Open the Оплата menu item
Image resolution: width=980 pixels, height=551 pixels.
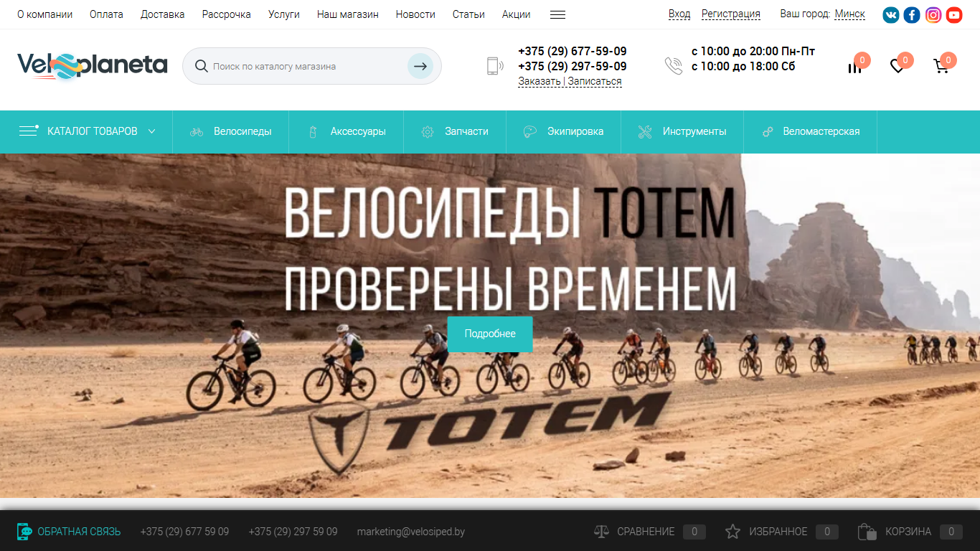[x=106, y=14]
